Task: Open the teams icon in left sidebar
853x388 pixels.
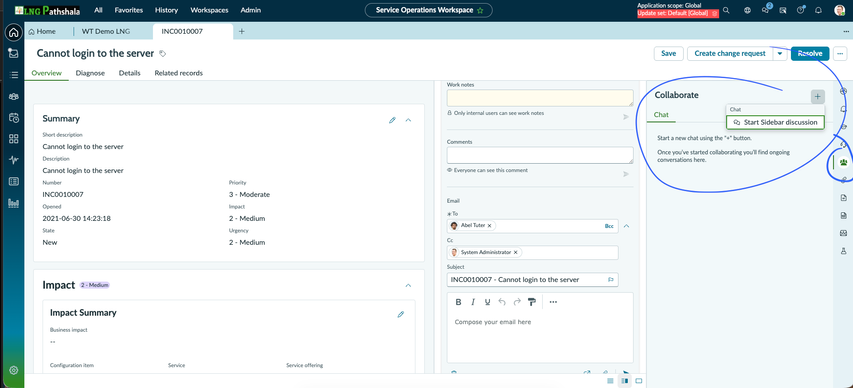Action: pos(14,96)
